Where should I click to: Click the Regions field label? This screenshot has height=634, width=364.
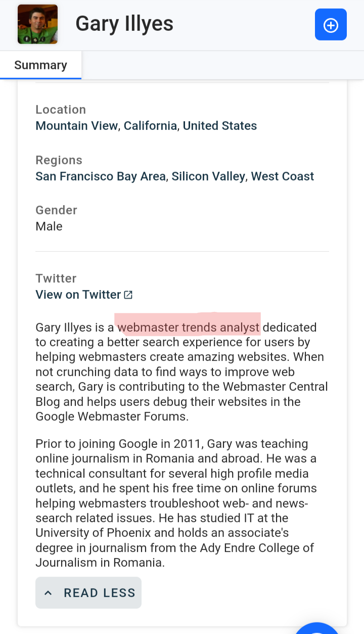(x=59, y=160)
